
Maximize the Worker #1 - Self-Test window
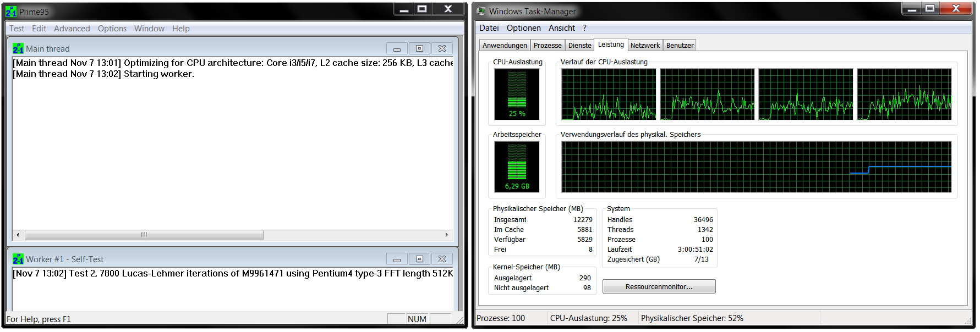click(419, 259)
